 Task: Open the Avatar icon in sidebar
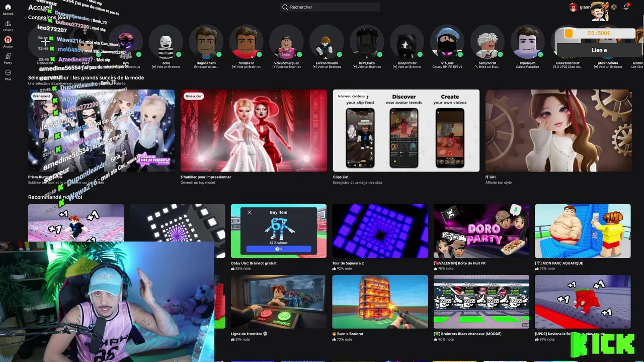pyautogui.click(x=8, y=40)
